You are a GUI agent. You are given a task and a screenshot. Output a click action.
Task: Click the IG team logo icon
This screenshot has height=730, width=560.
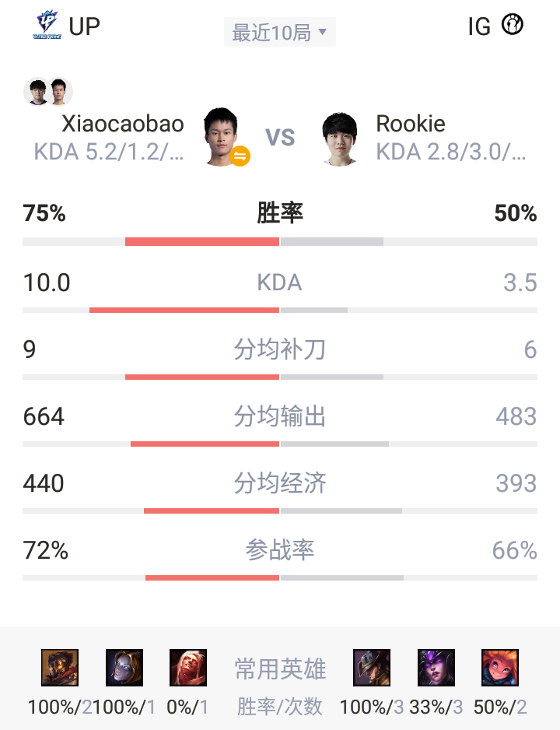click(513, 24)
